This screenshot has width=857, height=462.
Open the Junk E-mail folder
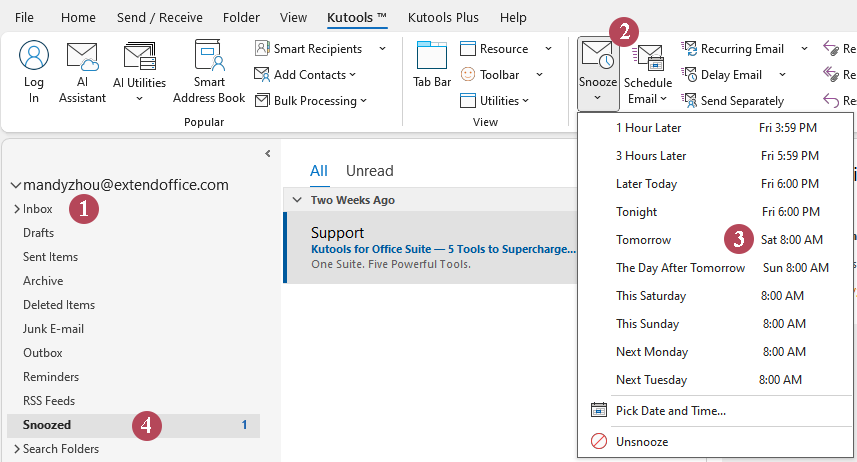point(53,329)
